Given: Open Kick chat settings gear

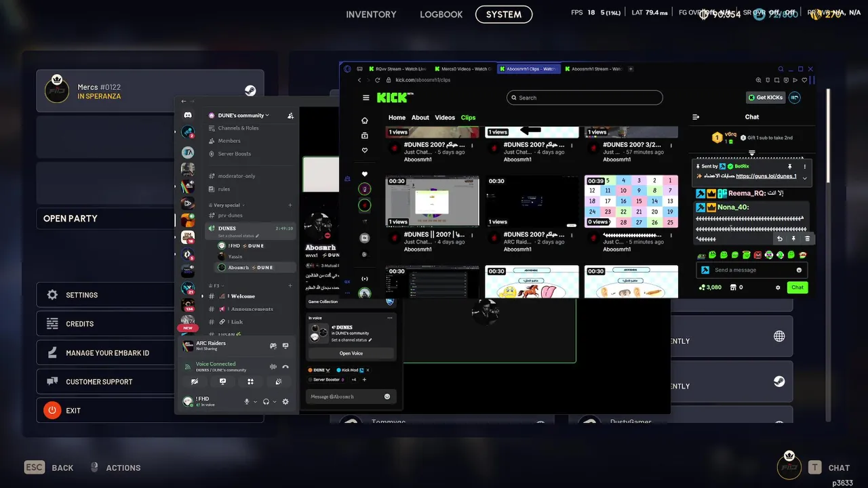Looking at the screenshot, I should (778, 287).
